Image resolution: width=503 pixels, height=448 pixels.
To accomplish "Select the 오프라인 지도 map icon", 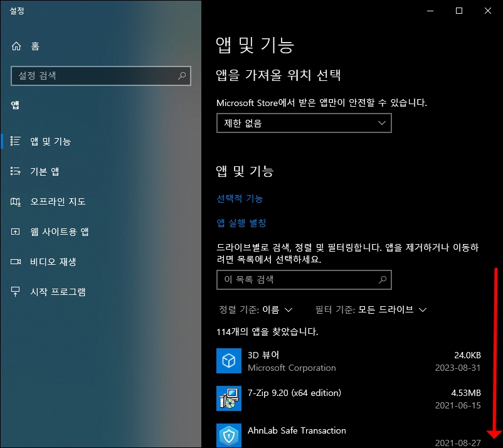I will click(16, 201).
